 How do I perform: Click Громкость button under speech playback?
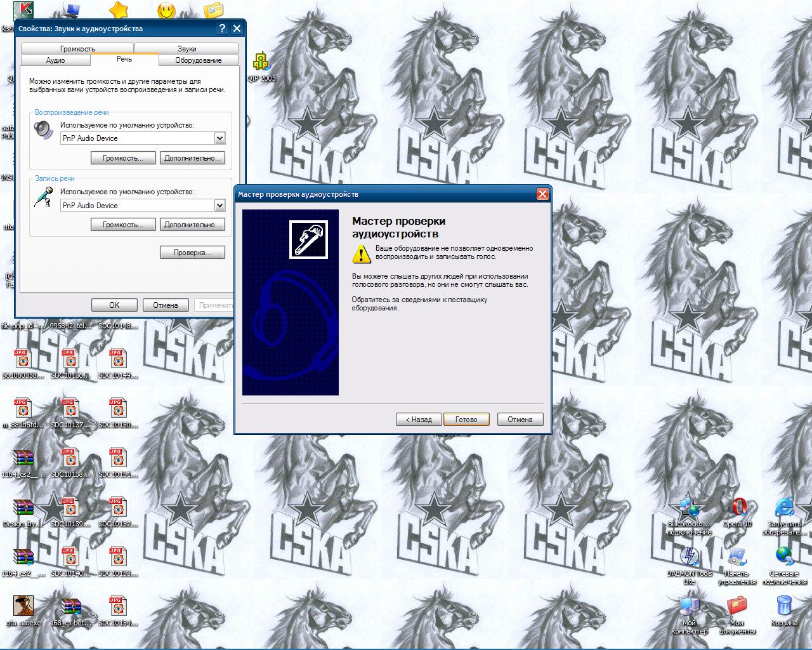(123, 158)
